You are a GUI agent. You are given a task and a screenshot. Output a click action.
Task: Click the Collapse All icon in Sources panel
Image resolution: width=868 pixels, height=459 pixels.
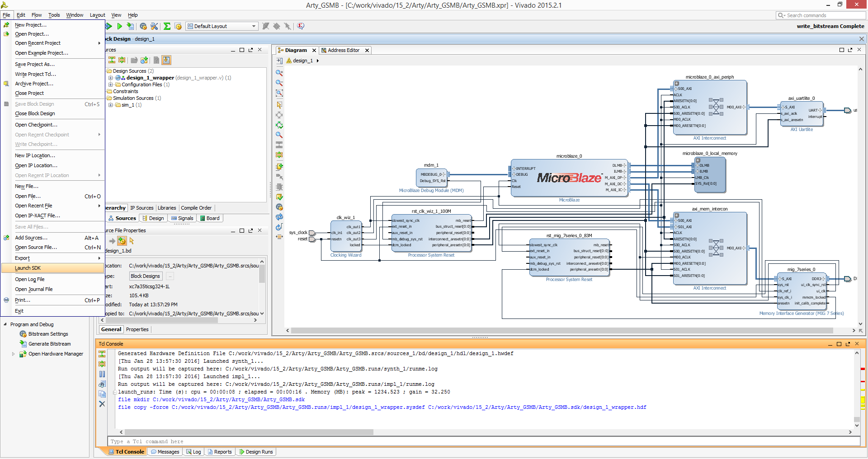112,60
